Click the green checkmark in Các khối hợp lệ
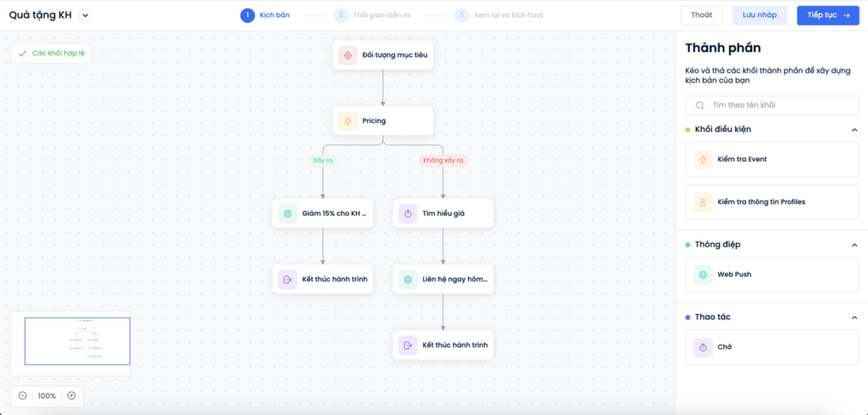 23,53
